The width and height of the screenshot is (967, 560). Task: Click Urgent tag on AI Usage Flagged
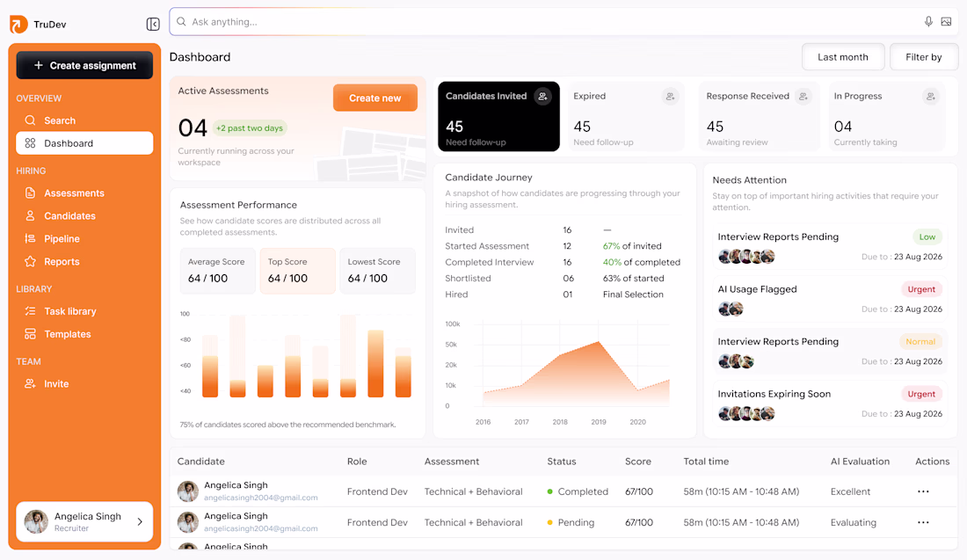921,289
